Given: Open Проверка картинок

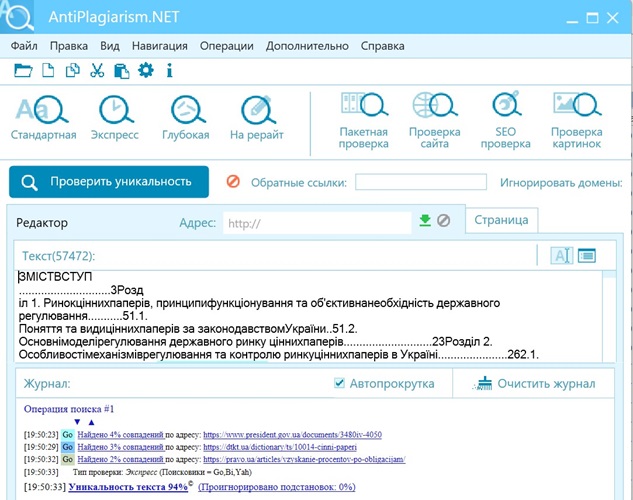Looking at the screenshot, I should coord(576,120).
